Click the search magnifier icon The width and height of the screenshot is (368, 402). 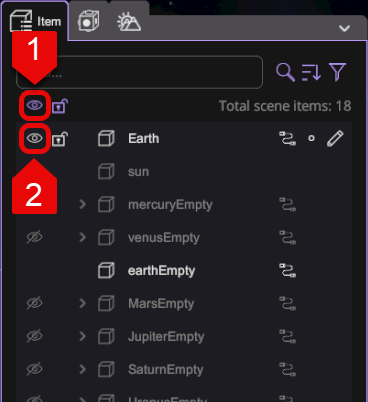pyautogui.click(x=285, y=72)
